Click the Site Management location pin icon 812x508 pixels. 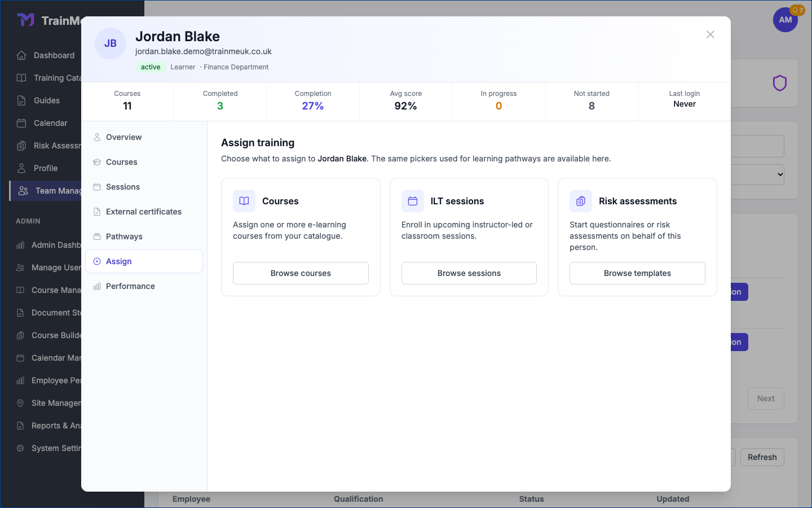point(20,403)
